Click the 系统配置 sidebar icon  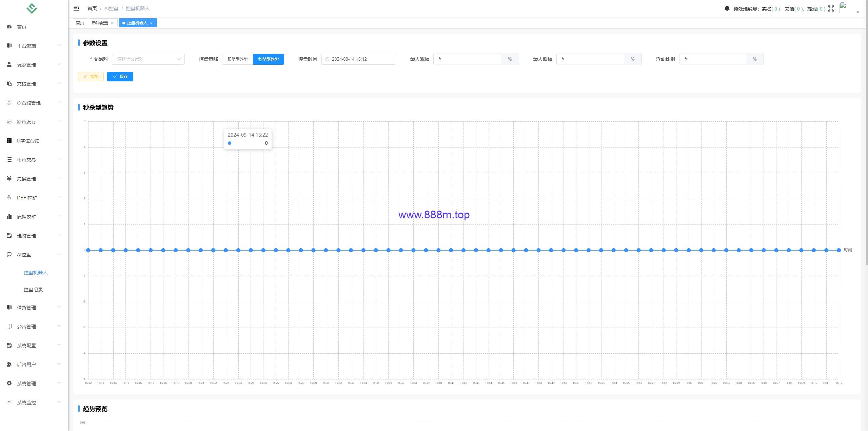pyautogui.click(x=9, y=345)
